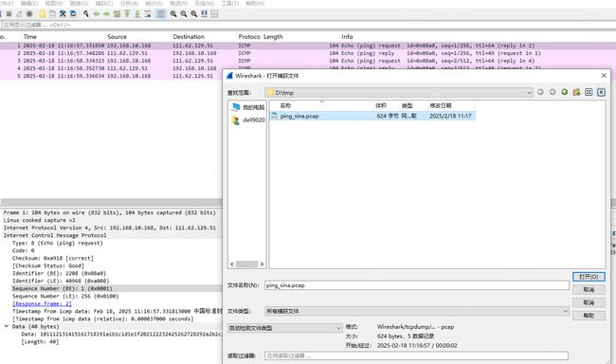The width and height of the screenshot is (616, 364).
Task: Click the zoom out toolbar icon
Action: point(184,14)
